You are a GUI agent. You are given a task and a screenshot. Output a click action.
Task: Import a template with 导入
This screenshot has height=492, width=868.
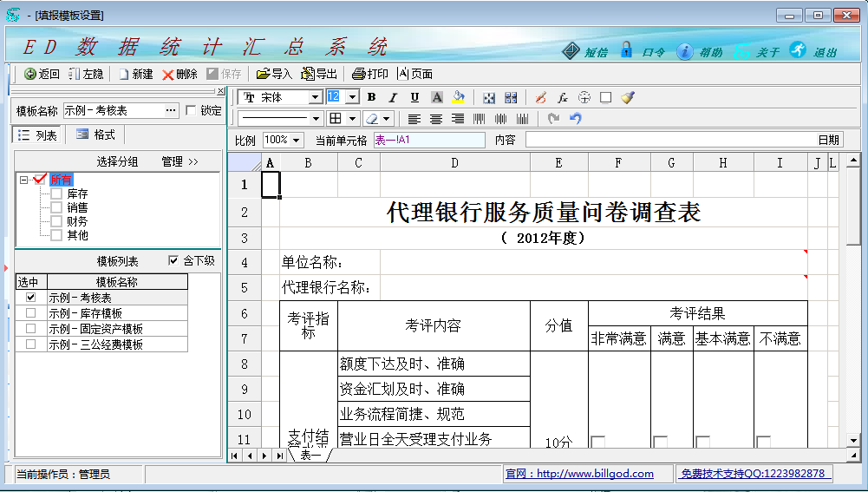click(x=274, y=74)
